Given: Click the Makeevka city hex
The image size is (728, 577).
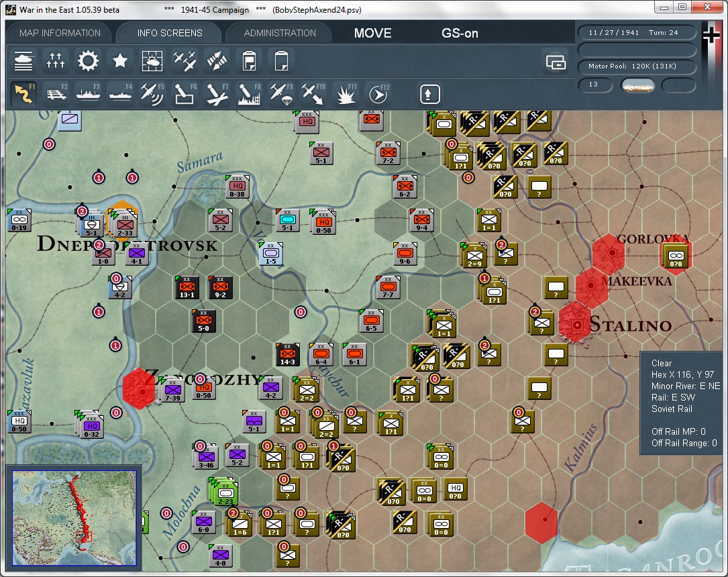Looking at the screenshot, I should (x=591, y=286).
